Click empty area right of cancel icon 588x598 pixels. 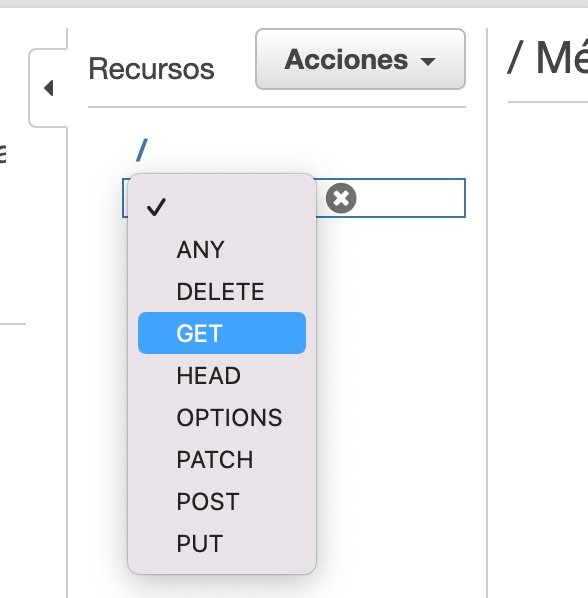(411, 198)
